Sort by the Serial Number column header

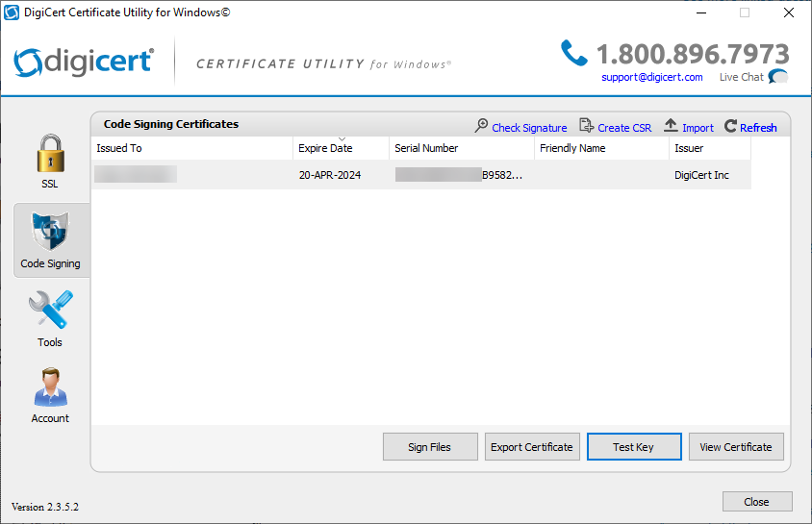pos(462,148)
